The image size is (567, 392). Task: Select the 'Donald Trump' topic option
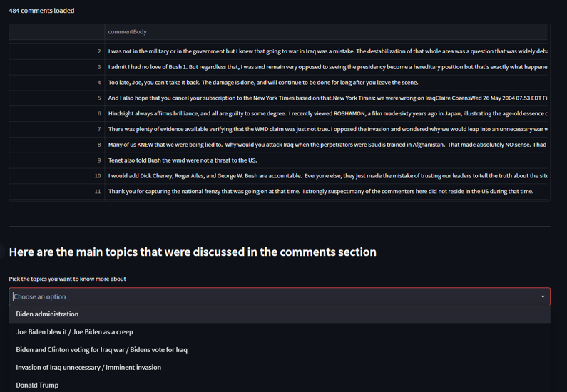tap(37, 385)
